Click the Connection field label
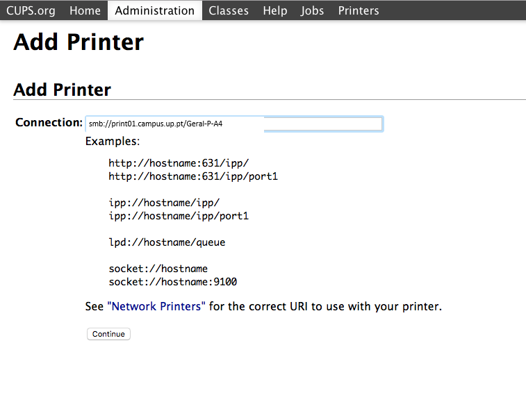The height and width of the screenshot is (420, 526). point(49,122)
